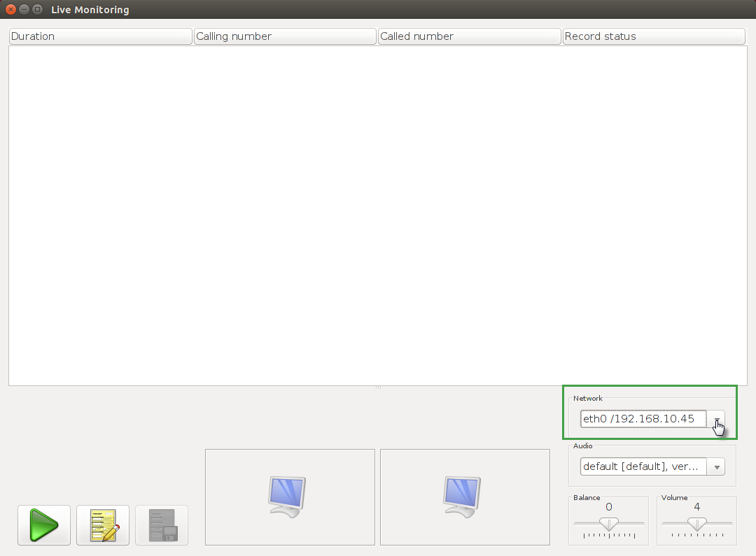The height and width of the screenshot is (556, 756).
Task: Sort by Calling number column header
Action: pos(285,36)
